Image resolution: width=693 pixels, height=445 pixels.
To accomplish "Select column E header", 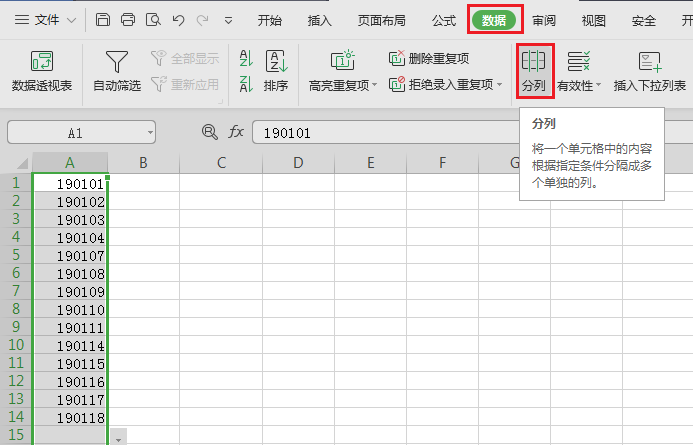I will (370, 163).
